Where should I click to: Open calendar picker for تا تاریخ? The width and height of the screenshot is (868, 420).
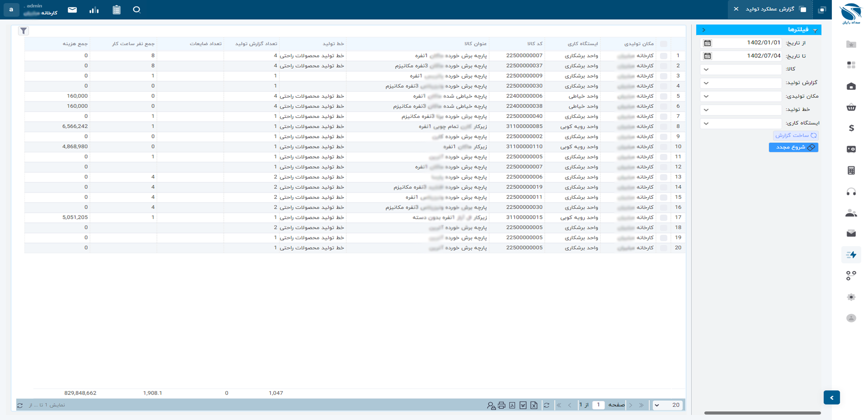707,56
